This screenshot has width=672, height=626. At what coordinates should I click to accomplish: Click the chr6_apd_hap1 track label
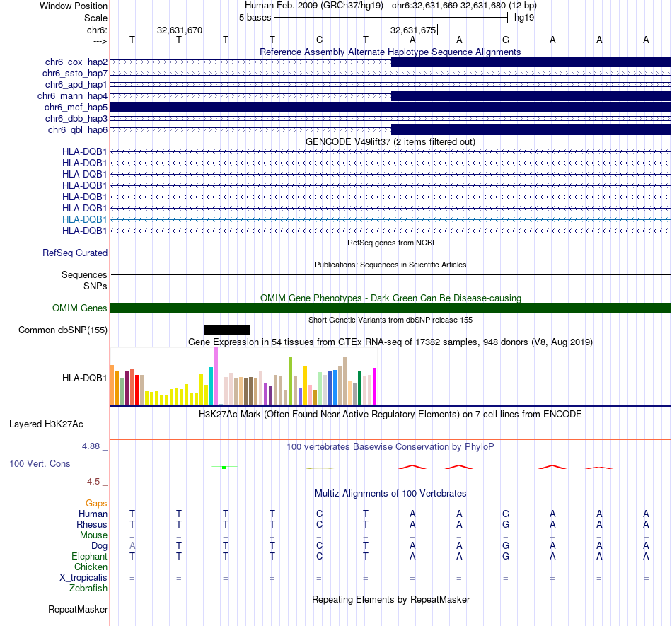click(x=76, y=84)
